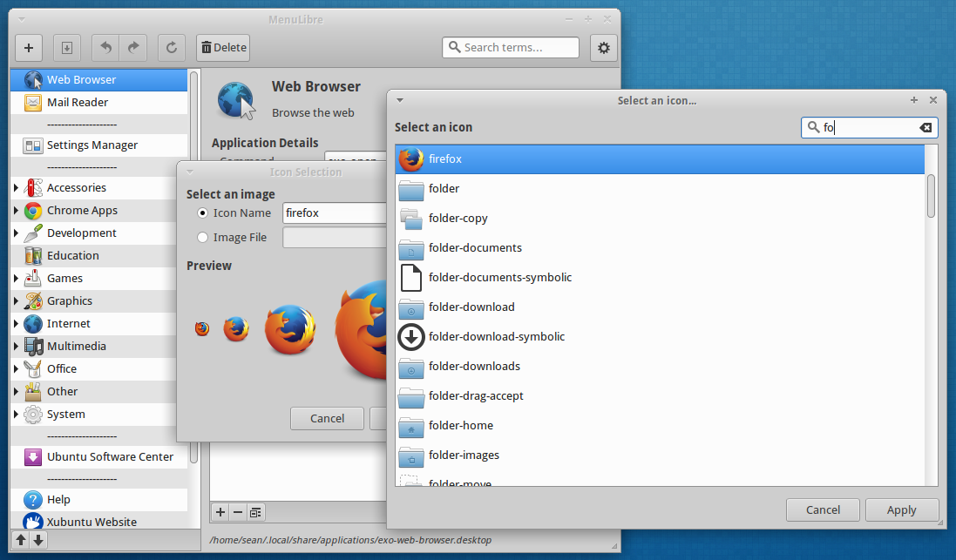Click the add launcher plus toolbar button

point(29,48)
